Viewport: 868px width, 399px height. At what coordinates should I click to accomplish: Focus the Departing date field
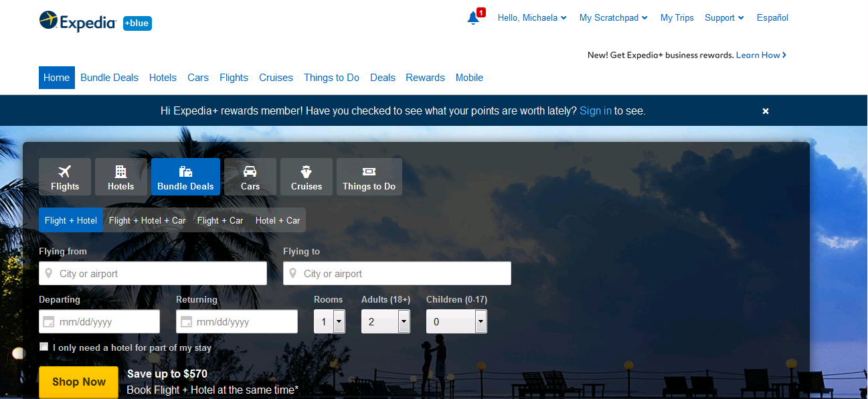[x=99, y=321]
